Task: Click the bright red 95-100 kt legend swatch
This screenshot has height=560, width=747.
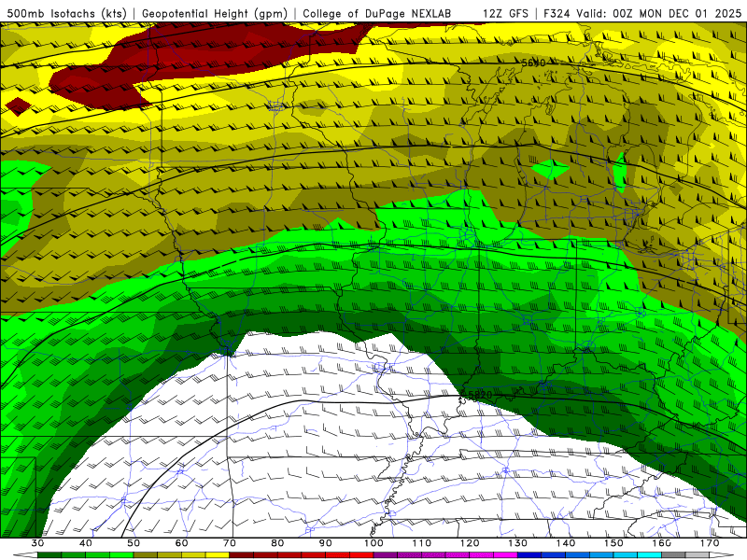Action: pyautogui.click(x=361, y=555)
